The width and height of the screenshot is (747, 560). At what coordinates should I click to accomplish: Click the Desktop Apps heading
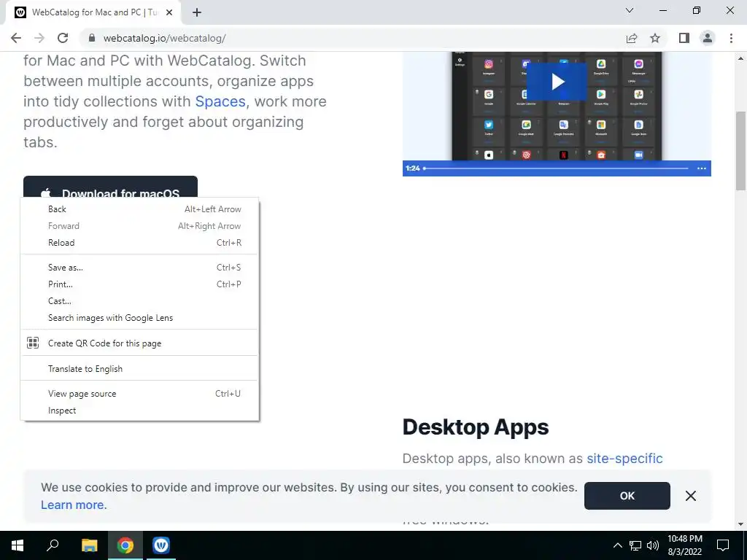point(476,427)
